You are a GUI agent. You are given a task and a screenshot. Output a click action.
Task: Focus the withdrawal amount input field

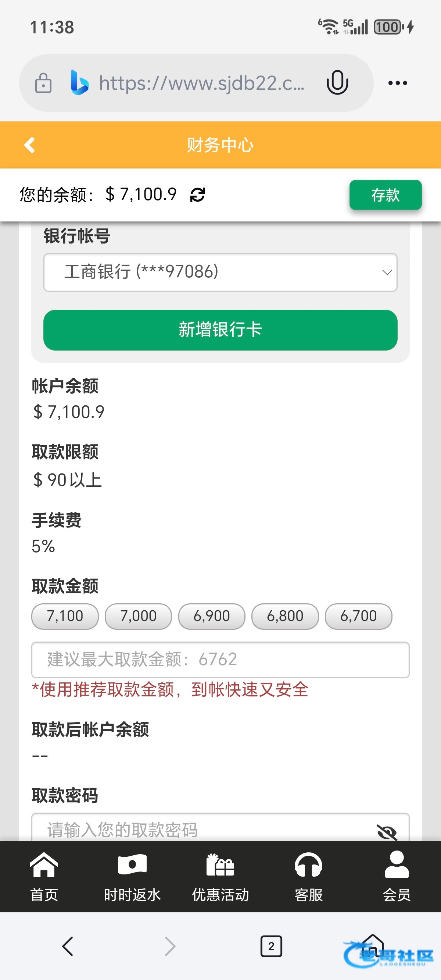pyautogui.click(x=220, y=659)
